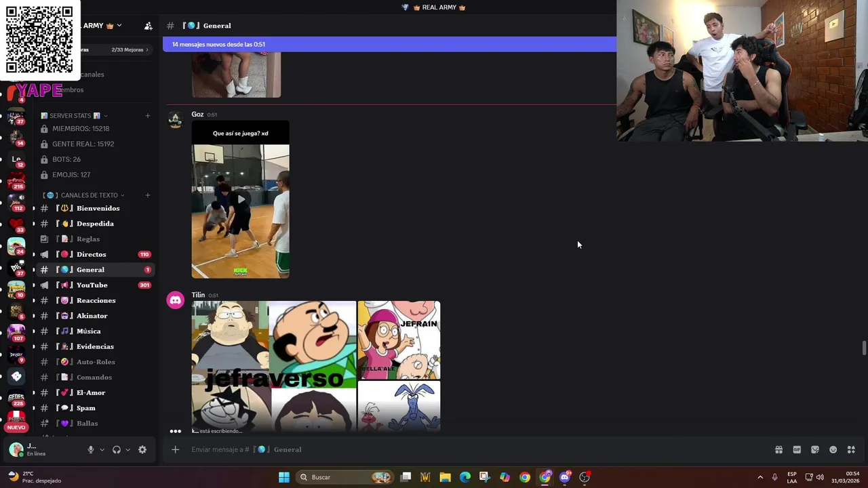
Task: Open the weather widget showing 21°C
Action: pos(34,477)
